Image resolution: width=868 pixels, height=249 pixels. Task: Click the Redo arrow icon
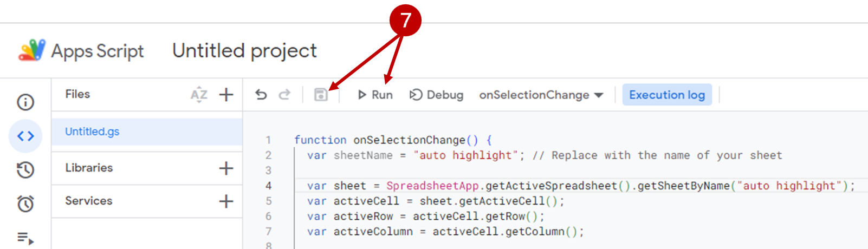[x=284, y=95]
